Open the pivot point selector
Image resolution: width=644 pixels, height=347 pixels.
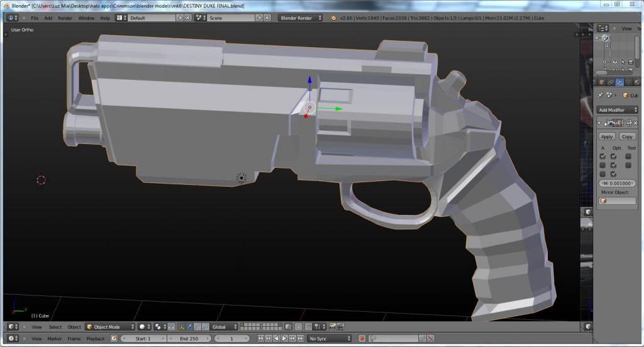(x=159, y=327)
